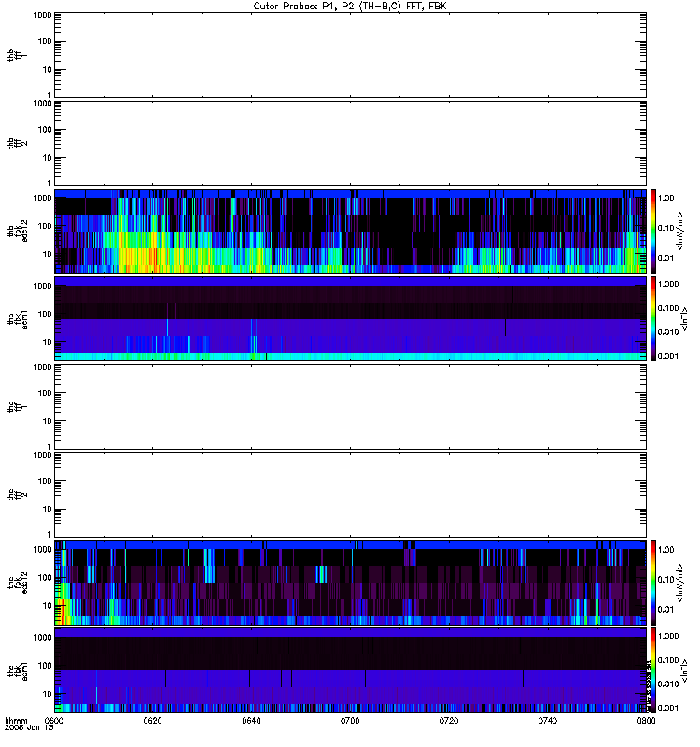Viewport: 700px width, 747px height.
Task: Click the <|nT|> unit label beside thc scm1 color bar
Action: 684,670
